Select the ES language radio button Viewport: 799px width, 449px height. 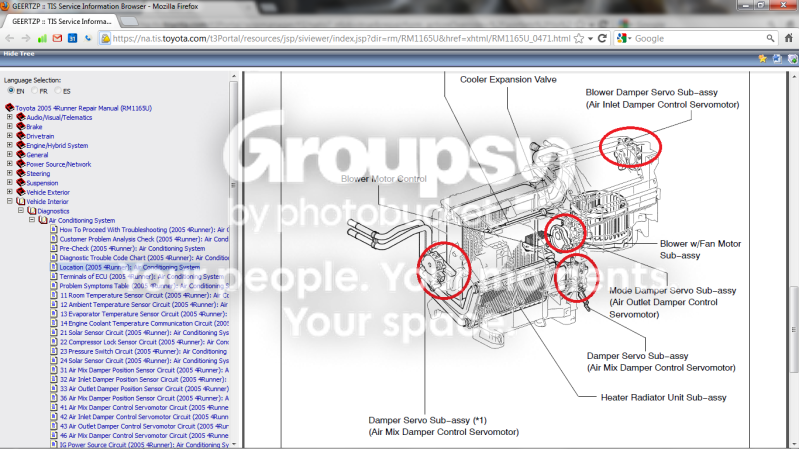pyautogui.click(x=58, y=91)
